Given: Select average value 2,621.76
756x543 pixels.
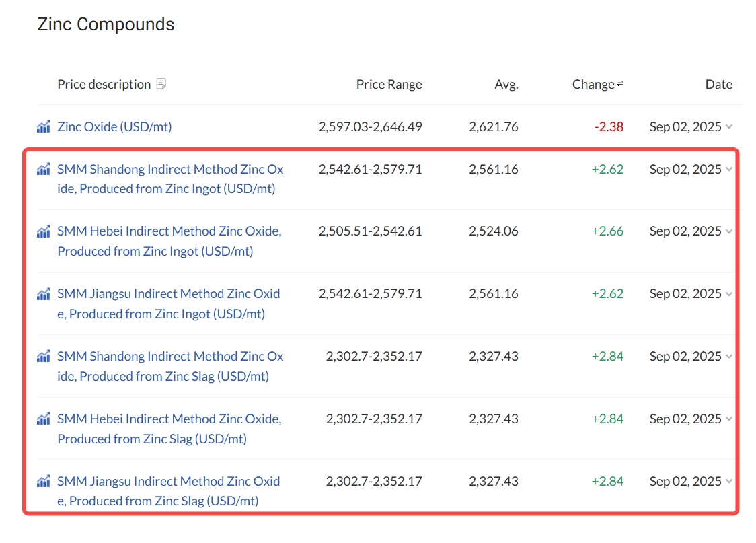Looking at the screenshot, I should 494,126.
